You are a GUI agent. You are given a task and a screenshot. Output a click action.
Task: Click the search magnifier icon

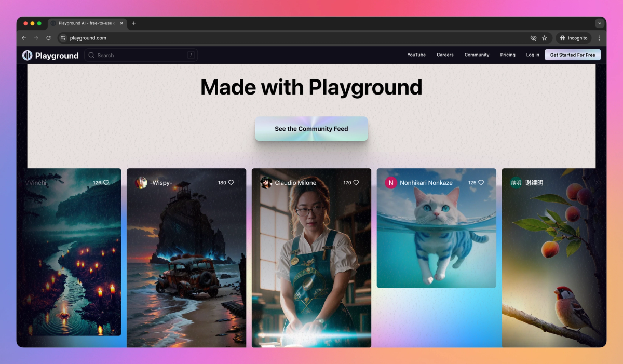click(91, 55)
